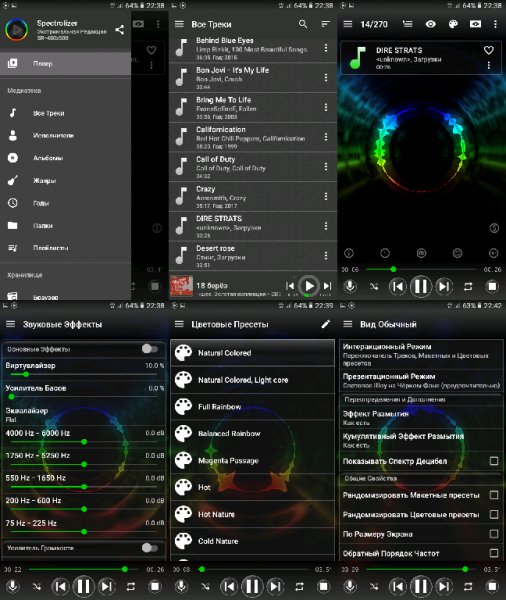Open hamburger menu on Вид Обычный screen

click(348, 324)
